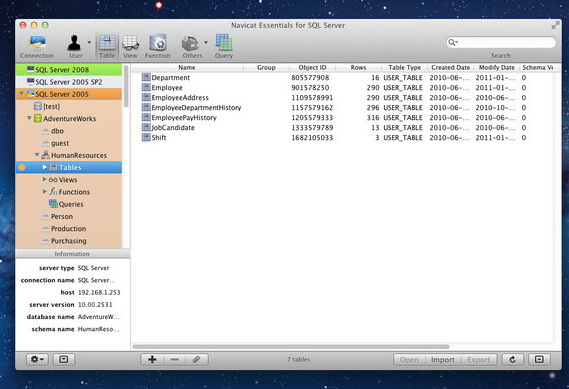Open the gear settings menu
Screen dimensions: 569x389
[x=37, y=359]
